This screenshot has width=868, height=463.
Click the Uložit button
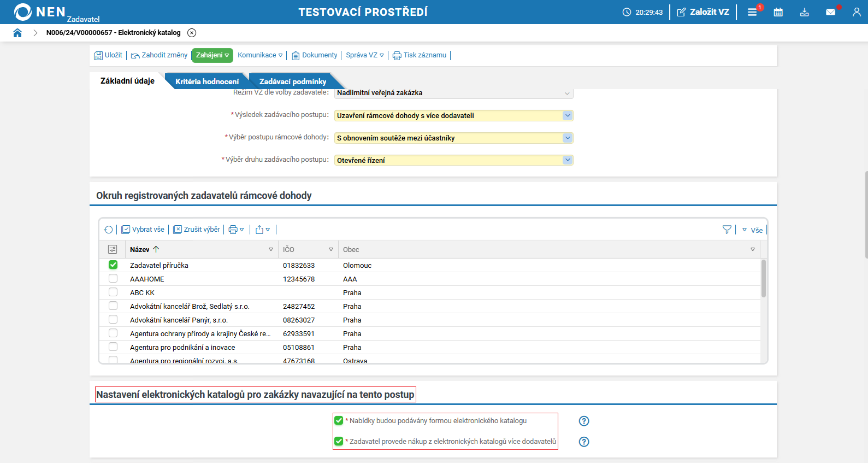(108, 55)
